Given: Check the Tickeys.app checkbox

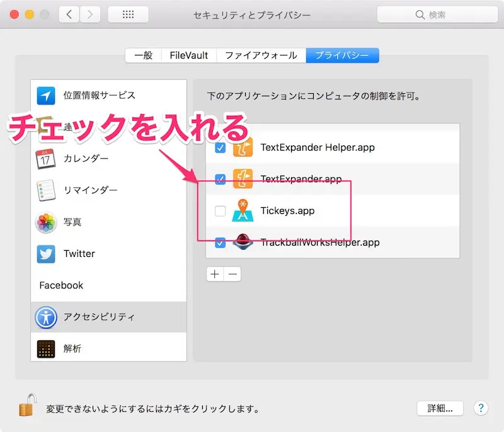Looking at the screenshot, I should (220, 211).
